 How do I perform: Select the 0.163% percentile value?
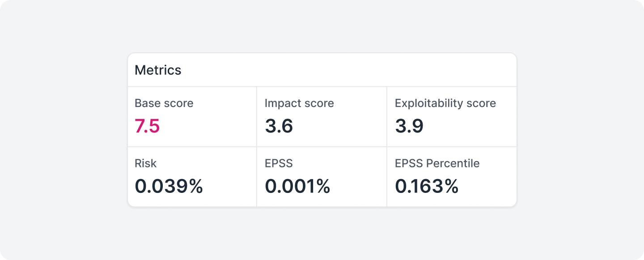coord(427,186)
